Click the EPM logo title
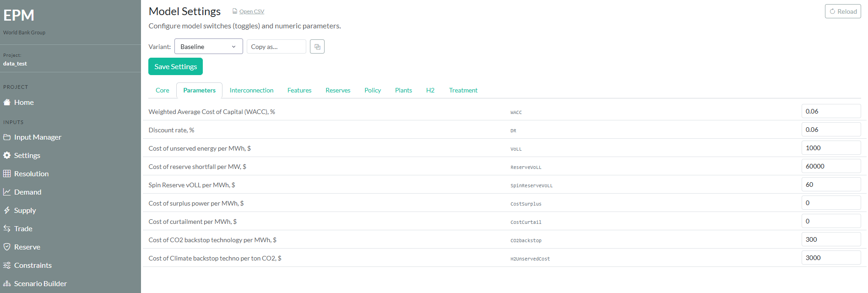Viewport: 868px width, 293px height. [19, 16]
